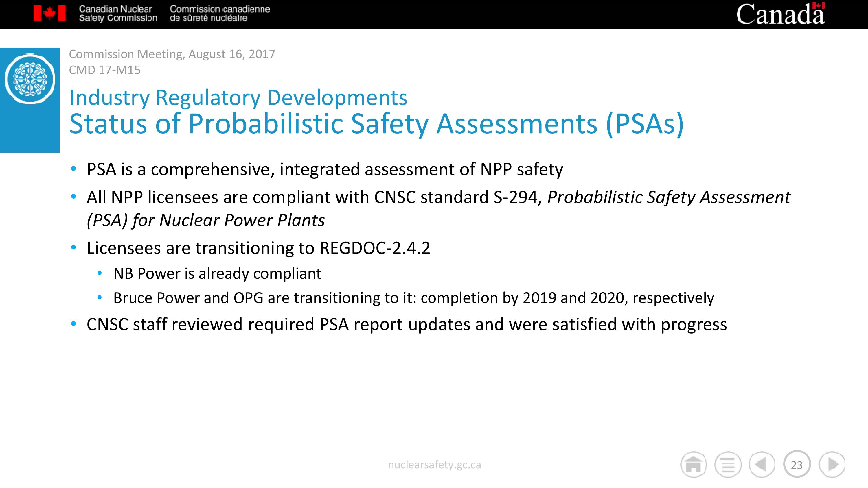Click bullet 'PSA is a comprehensive, integrated assessment'
The image size is (868, 488).
point(325,169)
